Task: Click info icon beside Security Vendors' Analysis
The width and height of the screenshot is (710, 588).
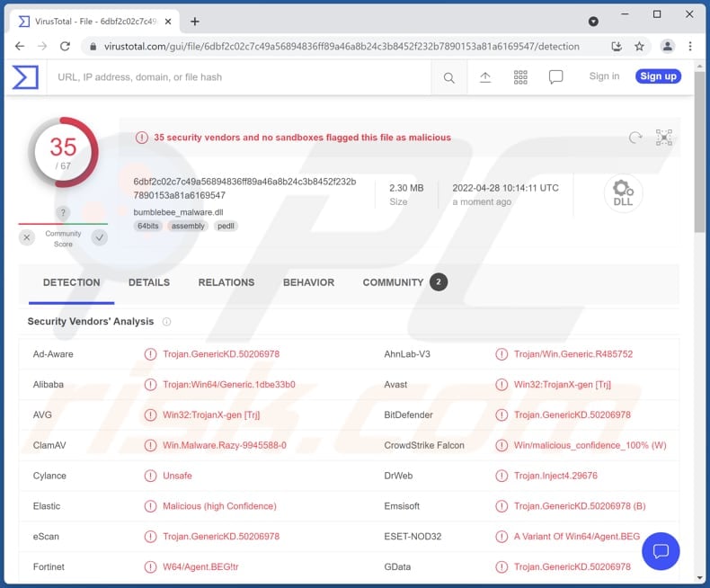Action: [166, 322]
